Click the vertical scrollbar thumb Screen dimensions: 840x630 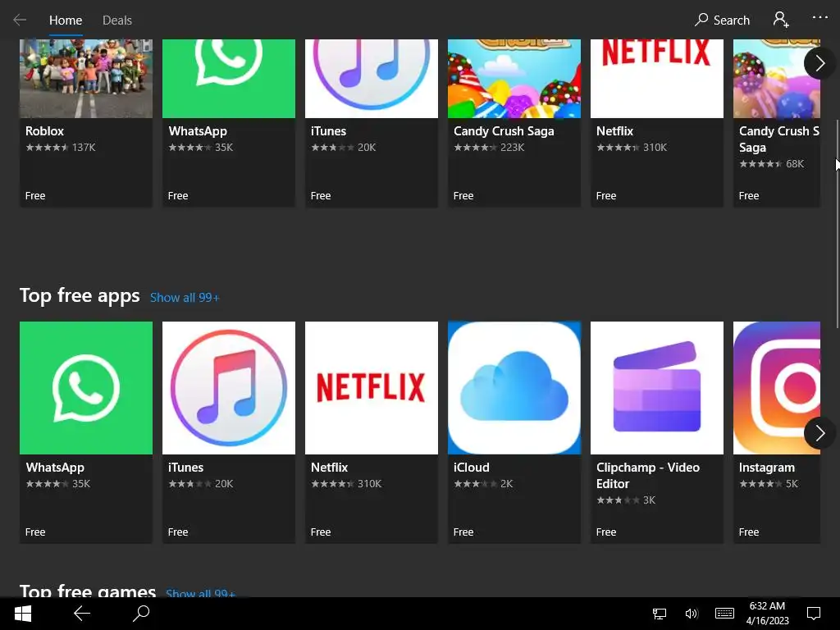[838, 224]
